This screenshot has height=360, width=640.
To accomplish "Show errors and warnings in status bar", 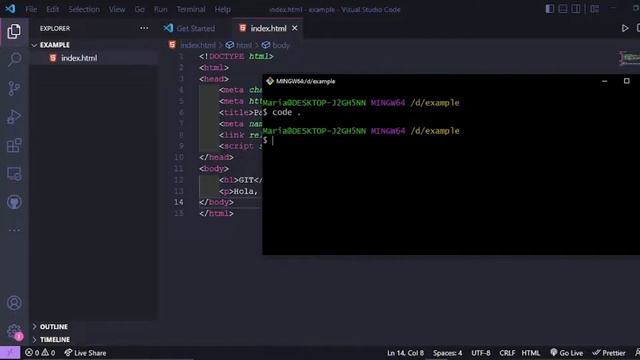I will [40, 353].
